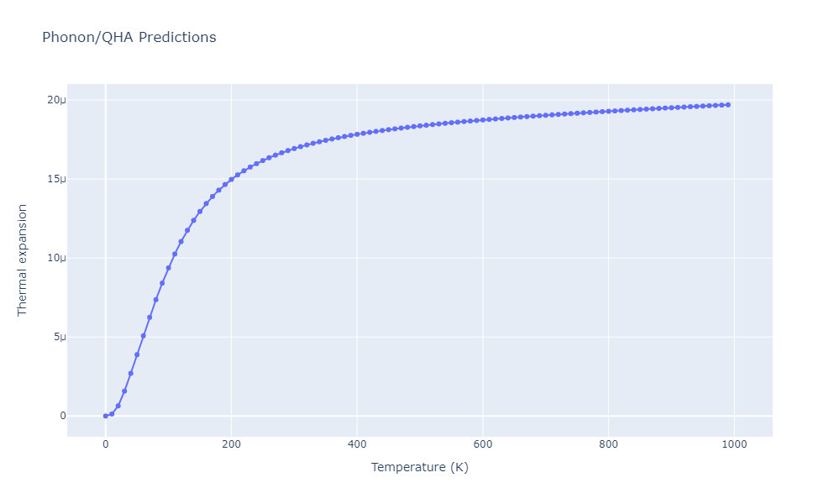Click the '600' x-axis tick label
Screen dimensions: 840x504
(483, 444)
